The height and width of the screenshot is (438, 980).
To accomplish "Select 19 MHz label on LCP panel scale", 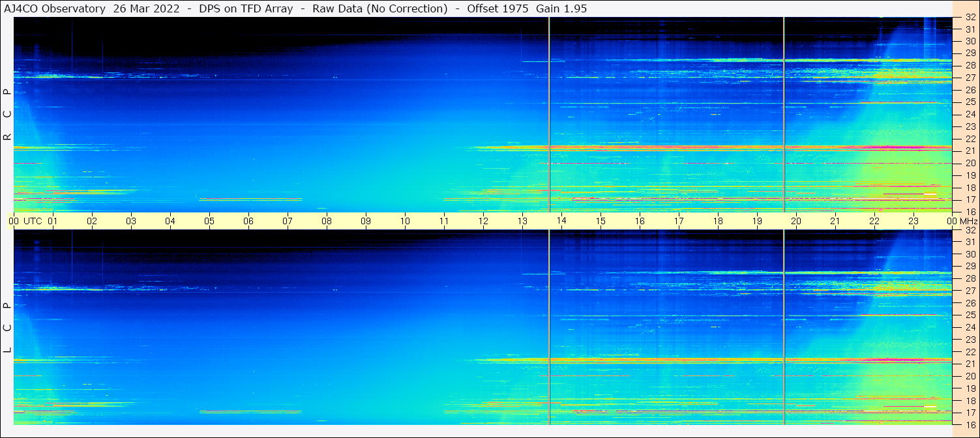I will 970,388.
